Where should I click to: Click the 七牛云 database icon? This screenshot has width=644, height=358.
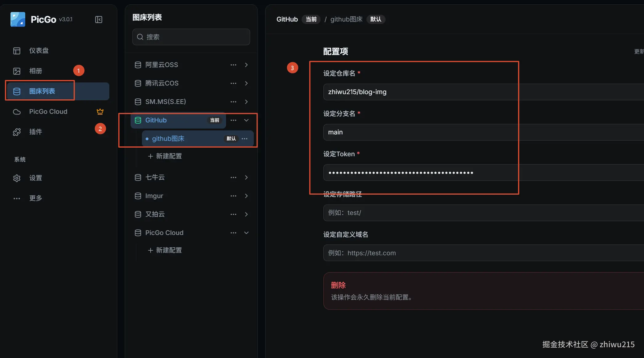tap(138, 177)
